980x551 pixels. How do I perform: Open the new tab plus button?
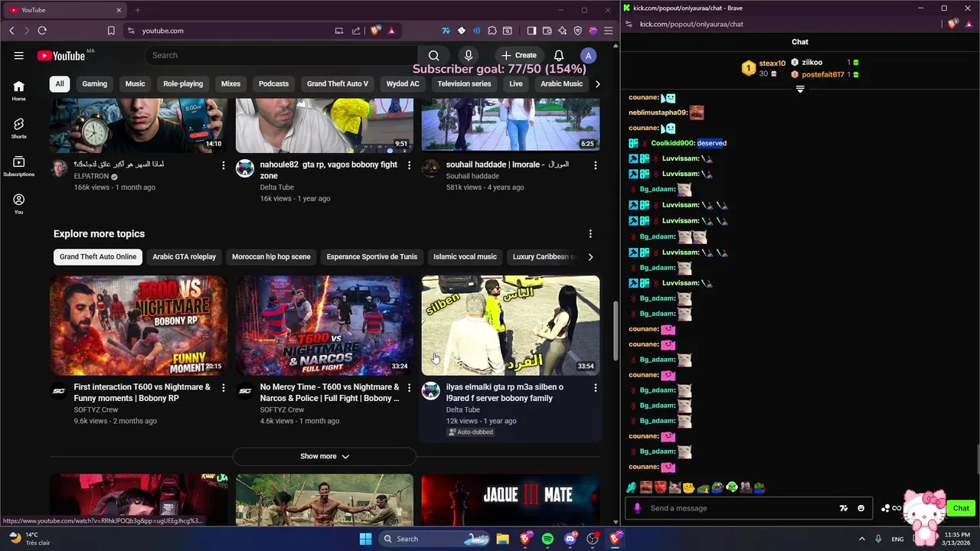click(138, 10)
